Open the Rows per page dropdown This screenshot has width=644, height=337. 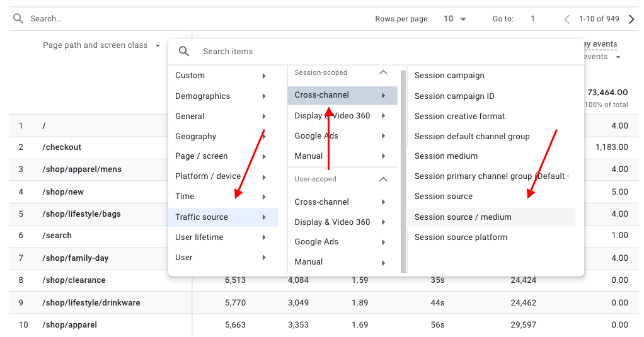(x=455, y=19)
